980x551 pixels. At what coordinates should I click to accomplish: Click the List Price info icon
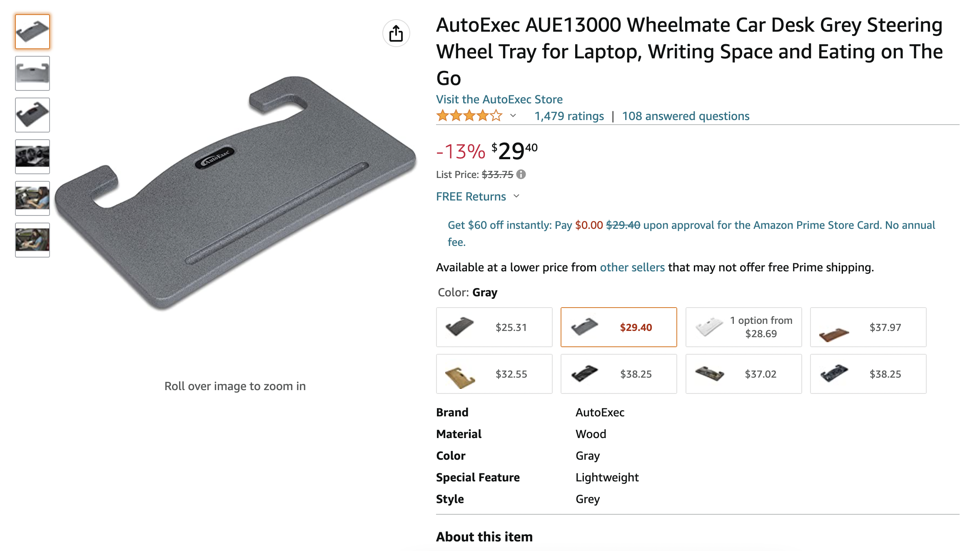[x=521, y=174]
